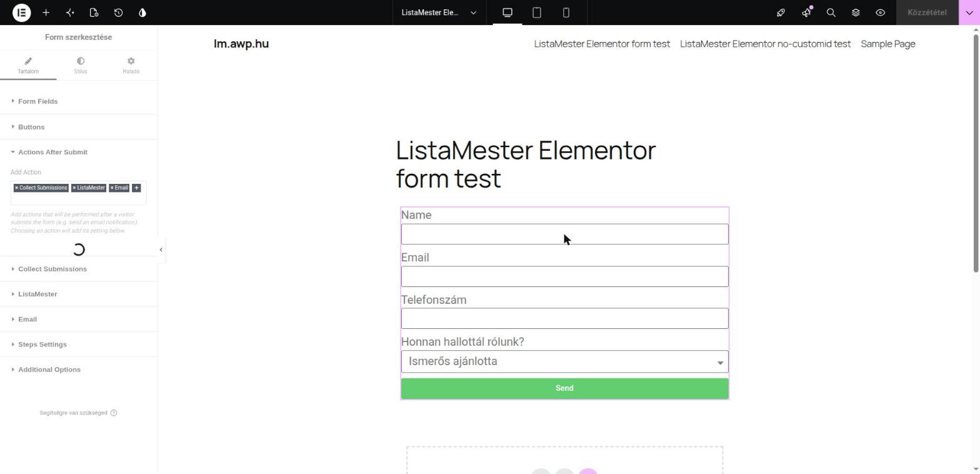
Task: Switch to tablet view mode
Action: pyautogui.click(x=536, y=13)
